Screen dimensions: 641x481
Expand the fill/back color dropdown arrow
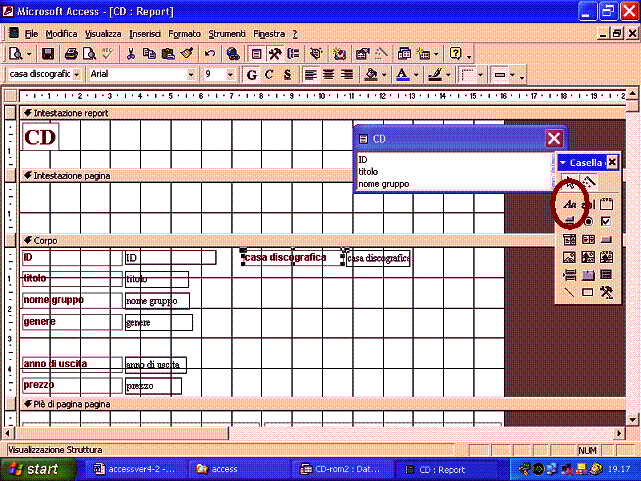[384, 75]
